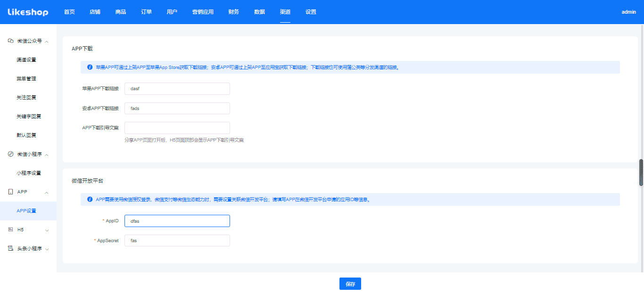Click the 保存 button

(x=350, y=284)
